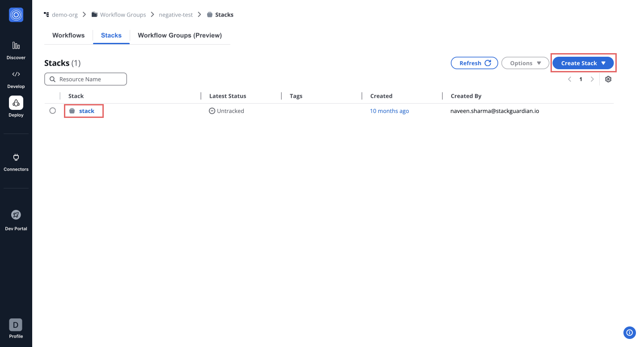Click the Created By column header

466,96
